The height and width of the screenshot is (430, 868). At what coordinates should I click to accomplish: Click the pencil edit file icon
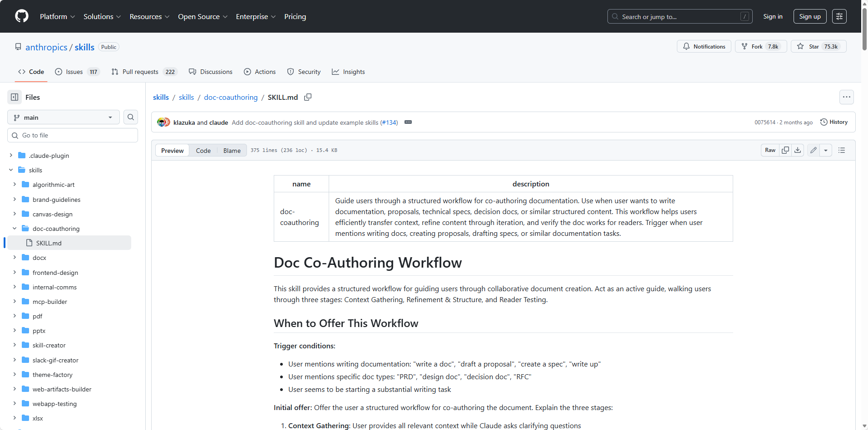(x=814, y=150)
